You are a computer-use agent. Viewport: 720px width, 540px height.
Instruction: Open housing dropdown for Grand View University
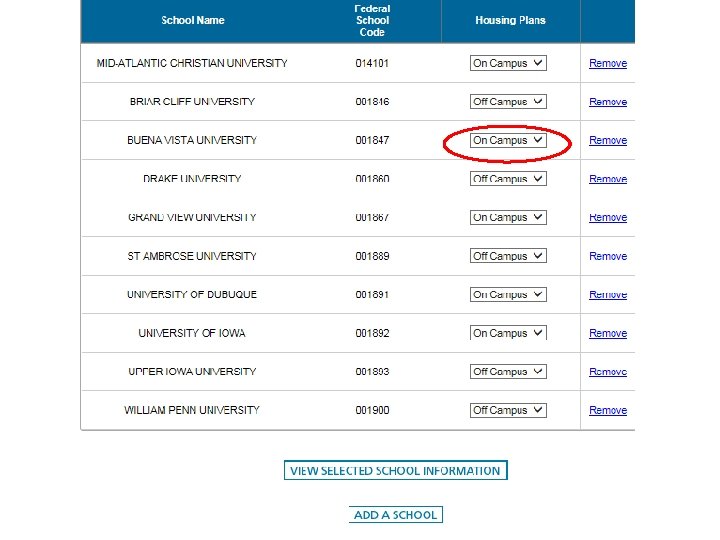[508, 217]
